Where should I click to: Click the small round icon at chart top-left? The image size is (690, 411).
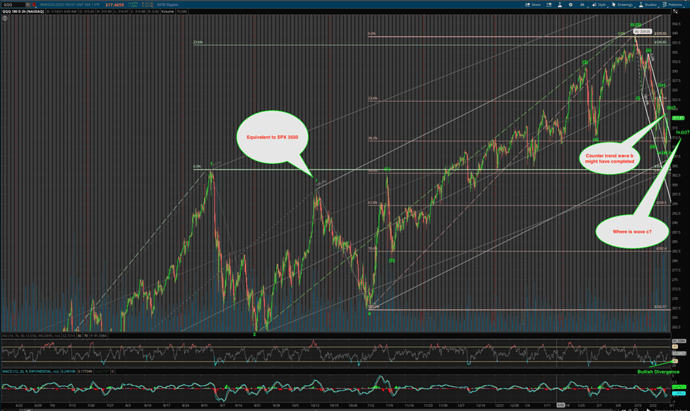coord(5,18)
